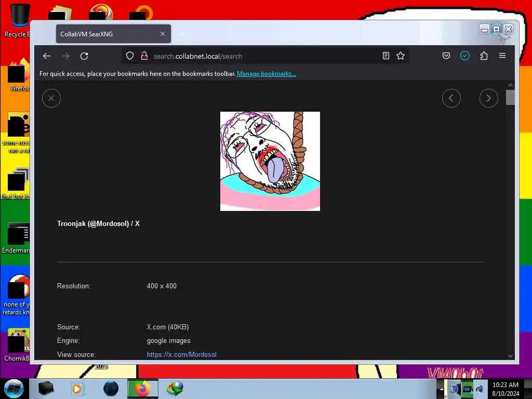
Task: Open the Firefox hamburger application menu
Action: point(502,56)
